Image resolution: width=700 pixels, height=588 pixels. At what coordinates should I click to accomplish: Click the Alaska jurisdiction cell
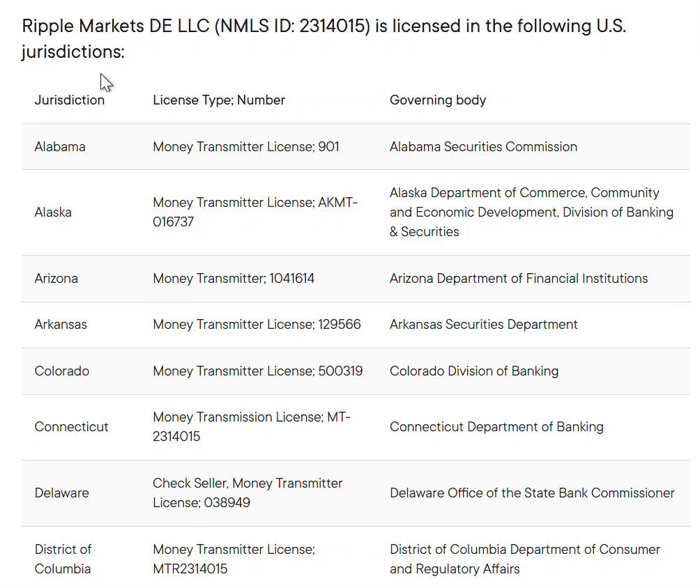pos(53,212)
